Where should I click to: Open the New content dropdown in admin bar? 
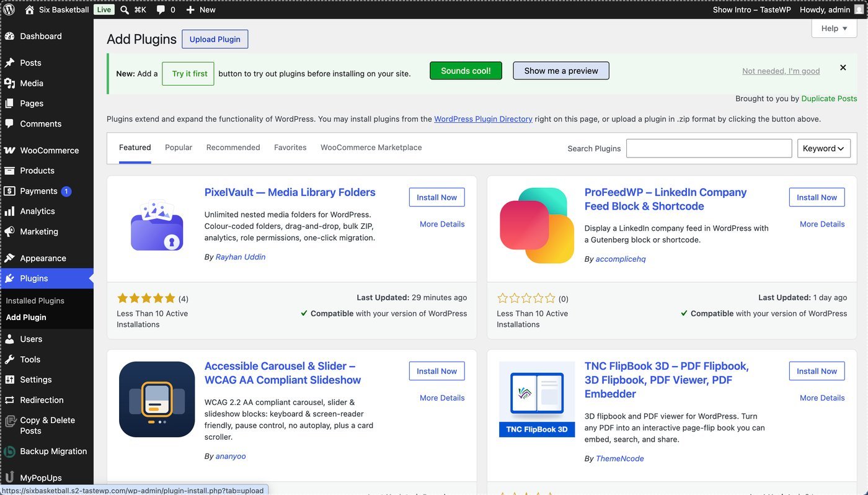click(x=200, y=9)
